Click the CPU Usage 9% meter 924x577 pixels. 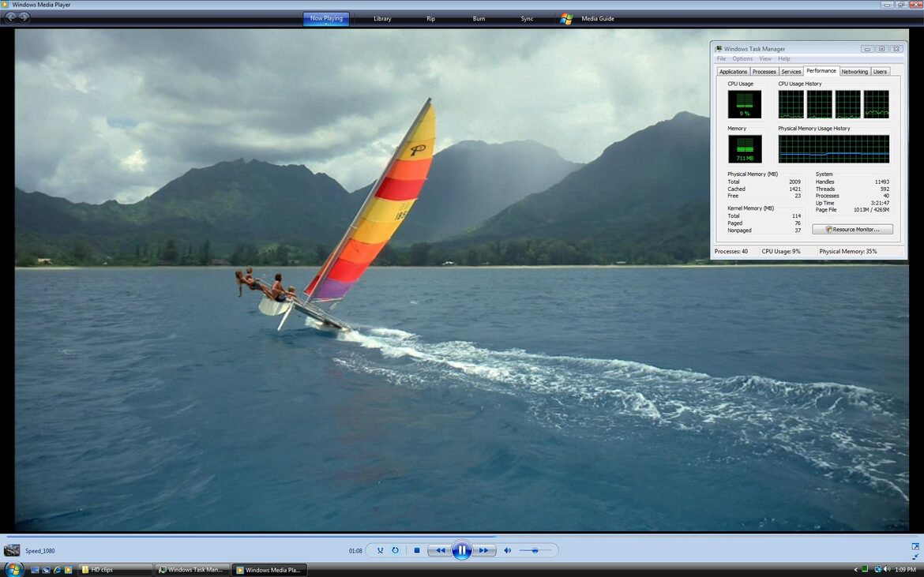744,104
